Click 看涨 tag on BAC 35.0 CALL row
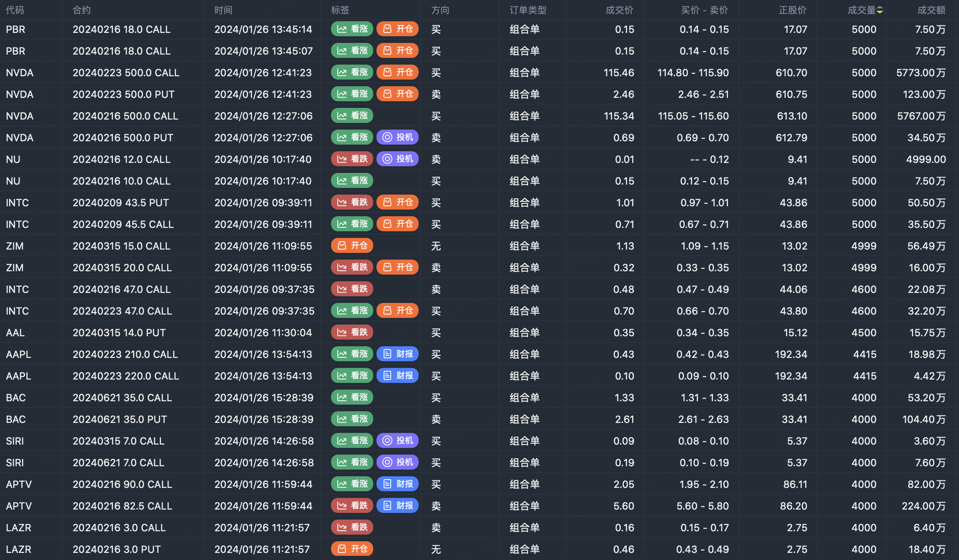Image resolution: width=959 pixels, height=560 pixels. coord(352,397)
